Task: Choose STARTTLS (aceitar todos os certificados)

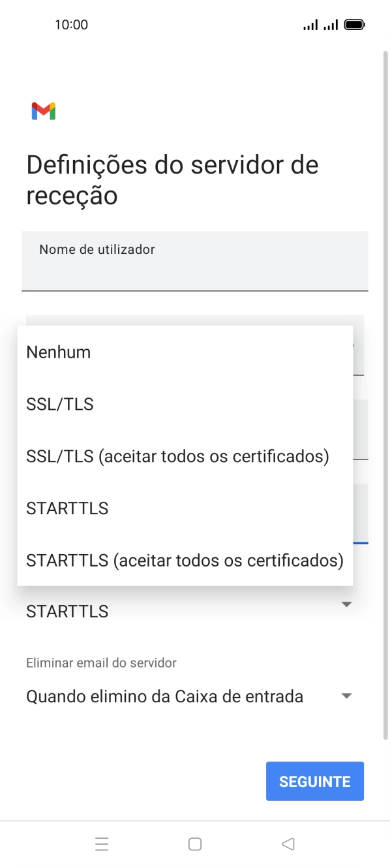Action: coord(185,560)
